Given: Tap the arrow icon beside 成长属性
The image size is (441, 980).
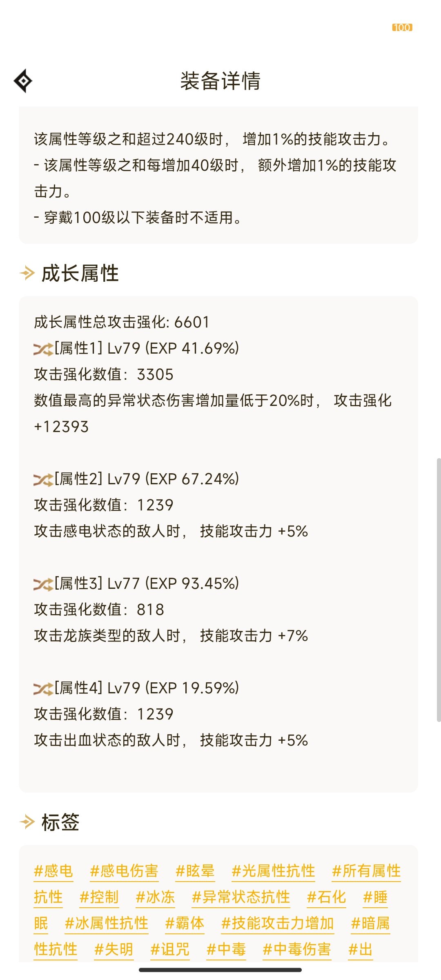Looking at the screenshot, I should 27,273.
